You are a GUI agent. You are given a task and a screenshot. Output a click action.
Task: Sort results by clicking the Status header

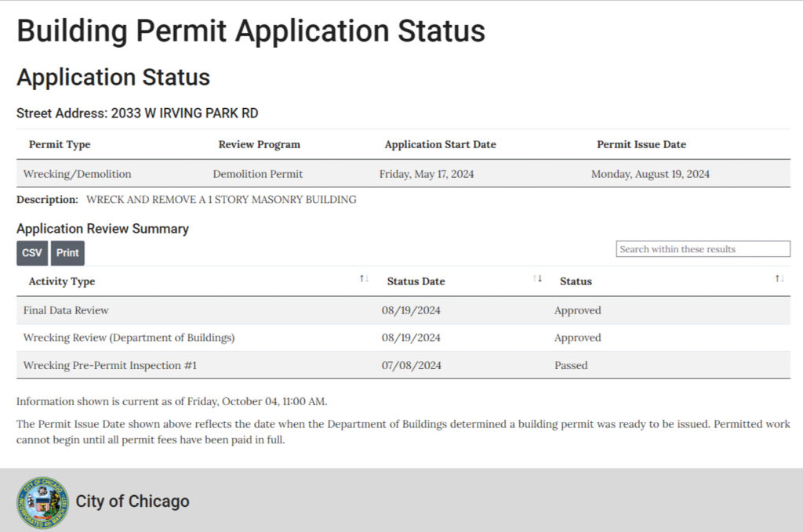[x=576, y=281]
